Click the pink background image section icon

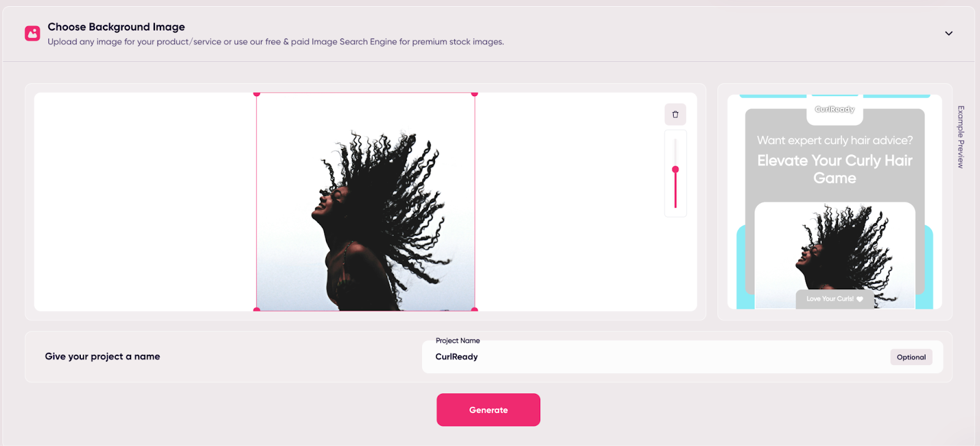tap(32, 33)
